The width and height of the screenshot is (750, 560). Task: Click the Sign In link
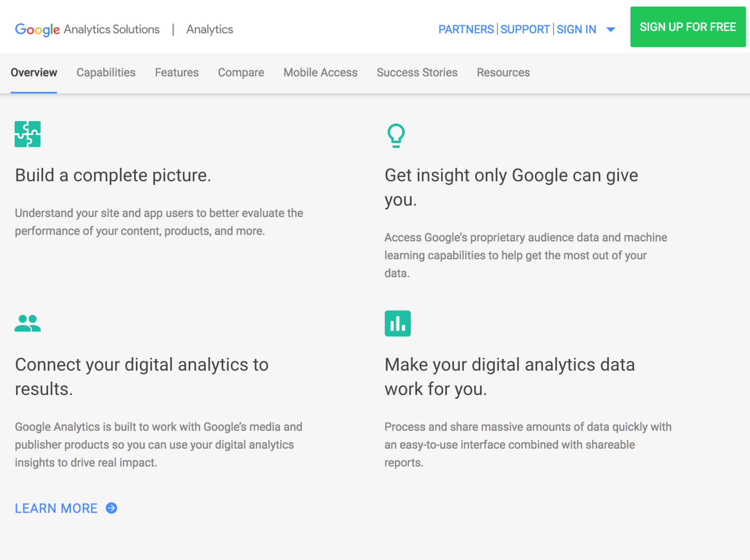tap(577, 29)
